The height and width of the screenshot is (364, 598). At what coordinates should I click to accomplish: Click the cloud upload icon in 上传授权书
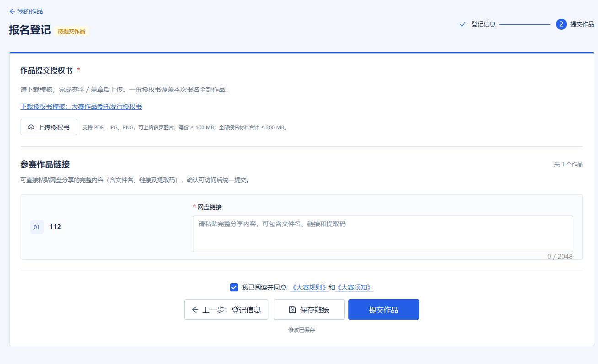click(x=31, y=127)
